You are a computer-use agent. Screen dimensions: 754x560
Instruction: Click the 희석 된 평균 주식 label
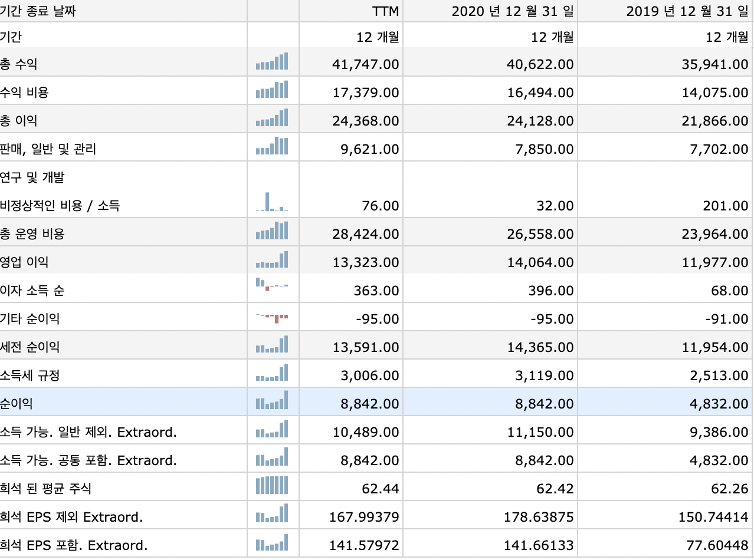click(45, 489)
